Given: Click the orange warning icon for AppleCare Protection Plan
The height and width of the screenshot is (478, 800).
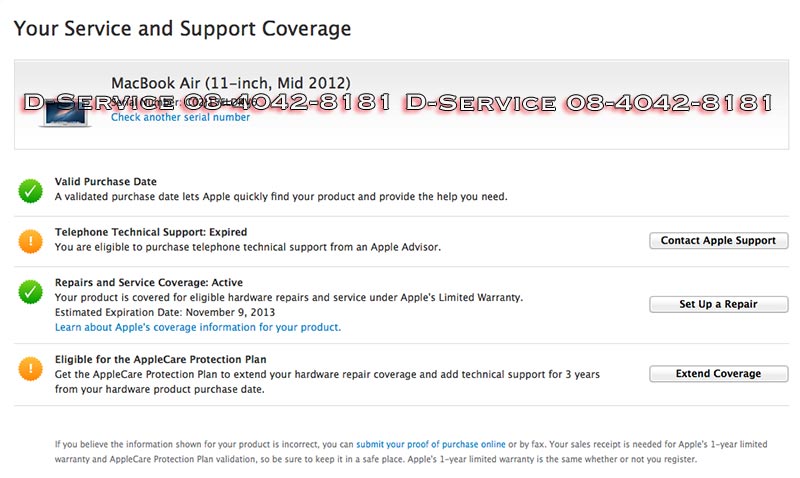Looking at the screenshot, I should click(x=30, y=368).
